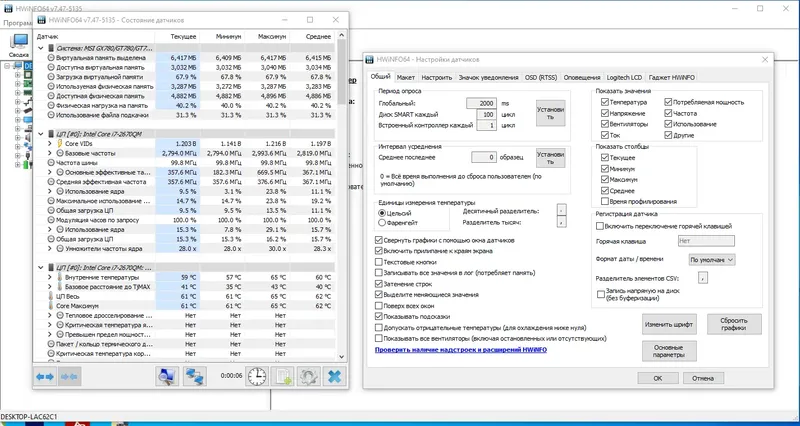Image resolution: width=800 pixels, height=426 pixels.
Task: Switch to the Макет tab
Action: pos(406,78)
